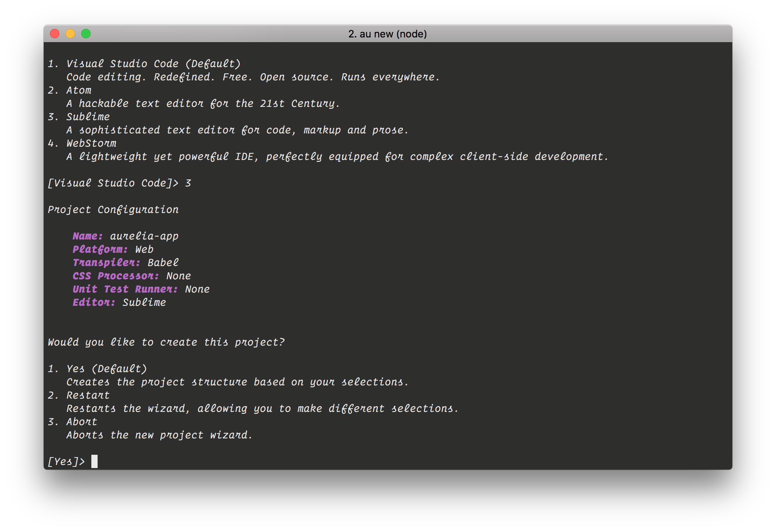Click the "Project Configuration" heading

tap(113, 209)
